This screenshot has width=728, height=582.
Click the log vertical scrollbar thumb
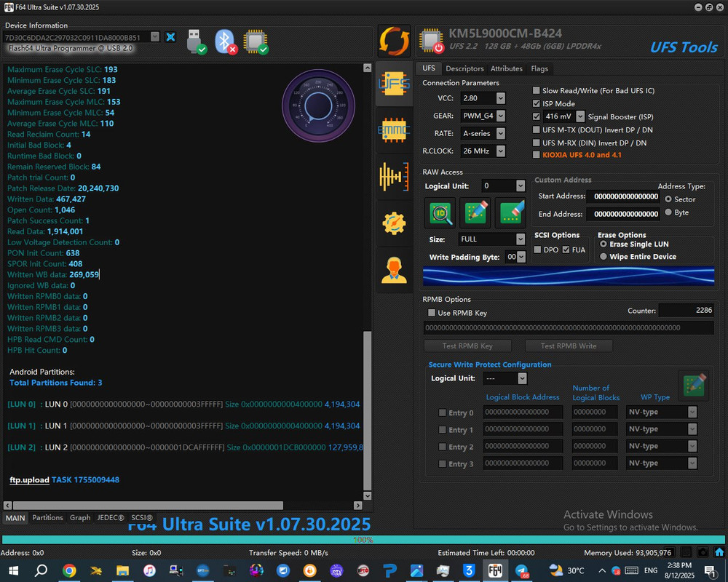click(x=367, y=410)
